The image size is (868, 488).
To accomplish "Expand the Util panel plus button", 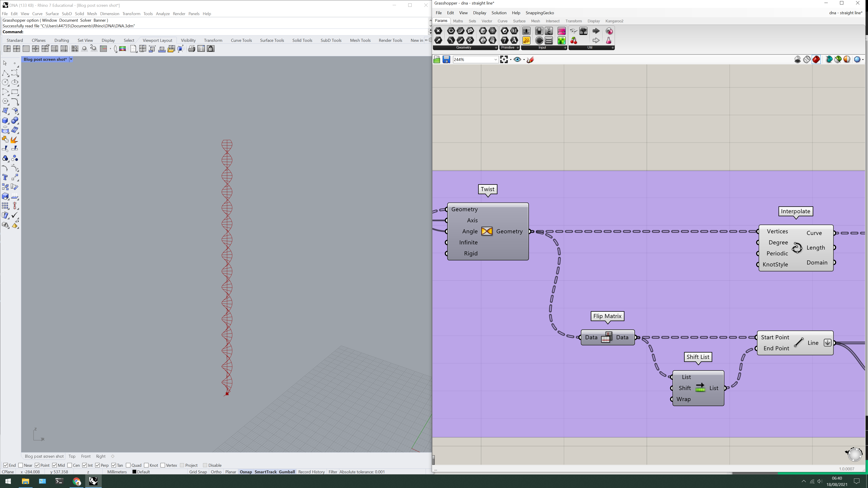I will [613, 48].
